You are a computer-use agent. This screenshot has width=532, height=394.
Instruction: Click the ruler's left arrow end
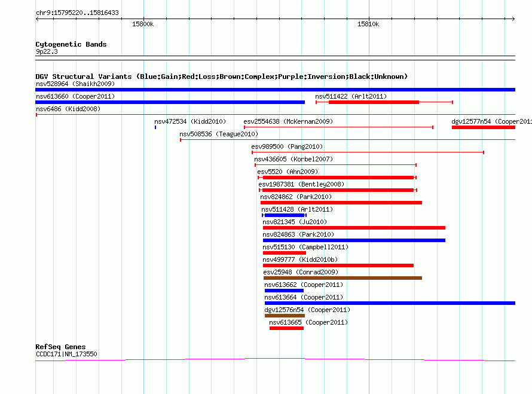[37, 19]
